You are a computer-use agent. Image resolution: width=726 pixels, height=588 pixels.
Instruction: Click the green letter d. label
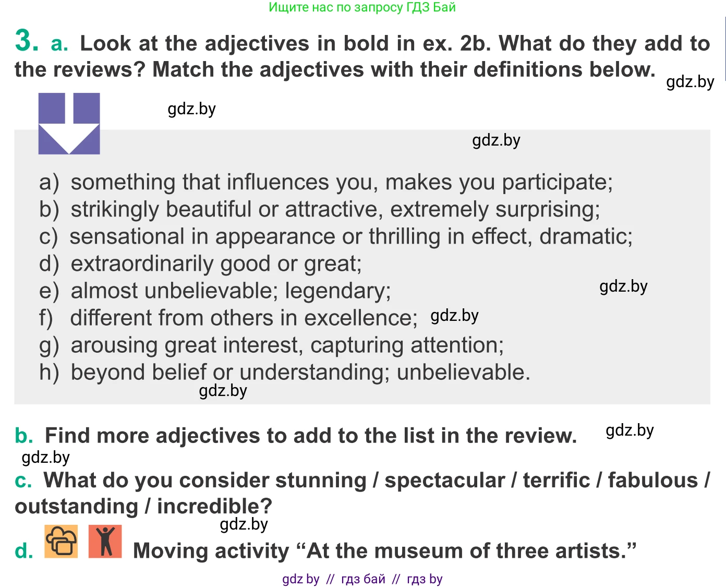24,551
